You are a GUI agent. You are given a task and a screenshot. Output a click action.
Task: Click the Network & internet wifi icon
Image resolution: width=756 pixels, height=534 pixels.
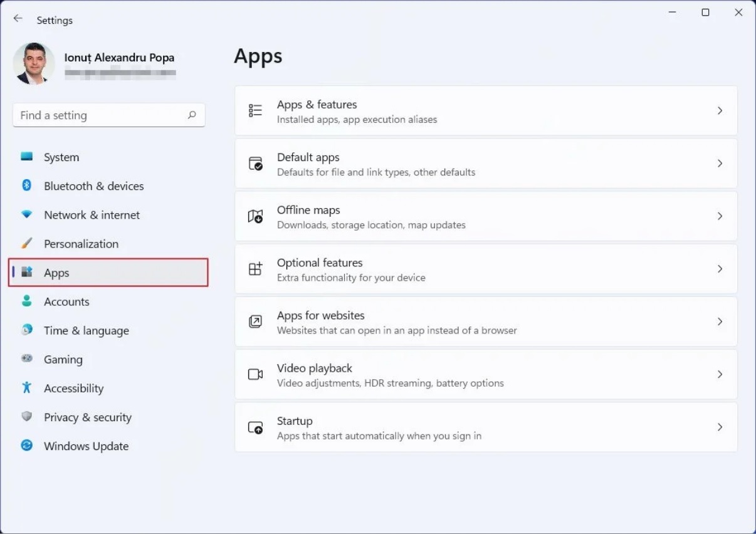[x=26, y=214]
